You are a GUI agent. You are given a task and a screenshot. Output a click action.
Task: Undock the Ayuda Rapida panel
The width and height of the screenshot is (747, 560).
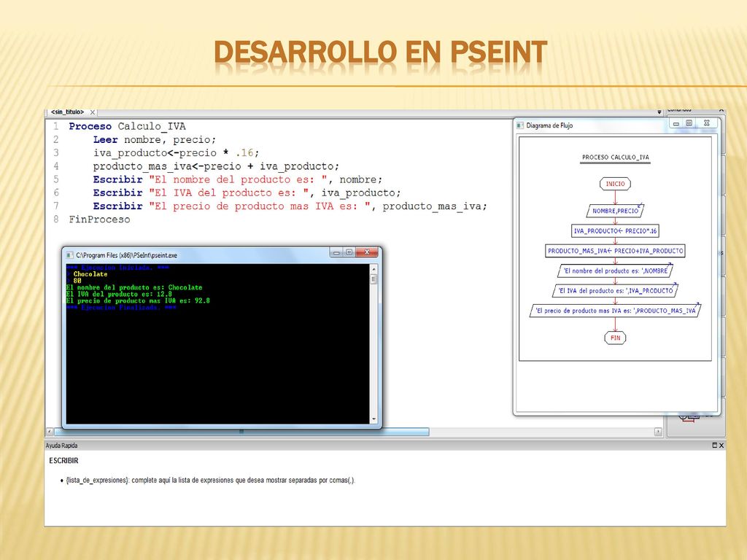[715, 446]
